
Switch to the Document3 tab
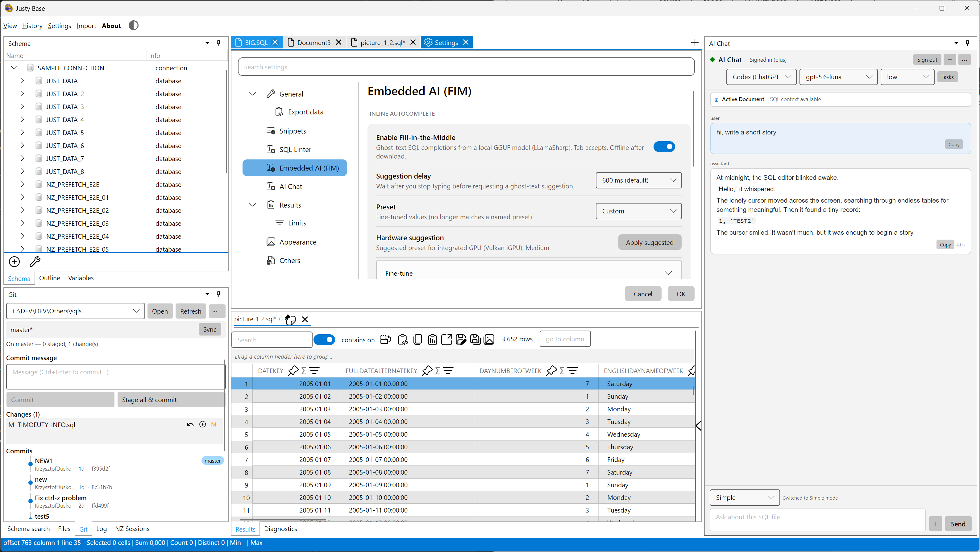[314, 42]
